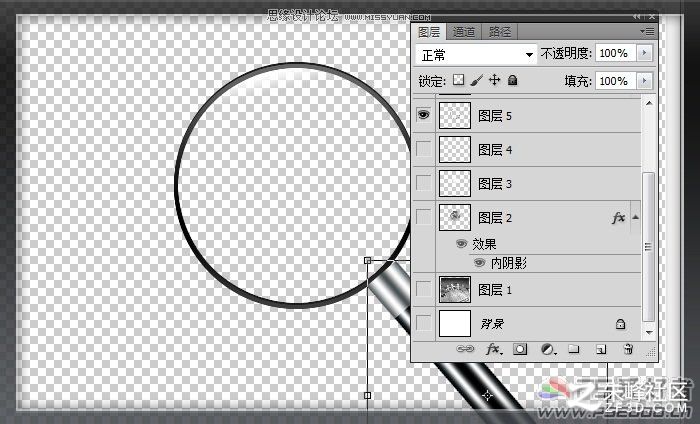
Task: Show 图层 2 via visibility box
Action: (423, 217)
